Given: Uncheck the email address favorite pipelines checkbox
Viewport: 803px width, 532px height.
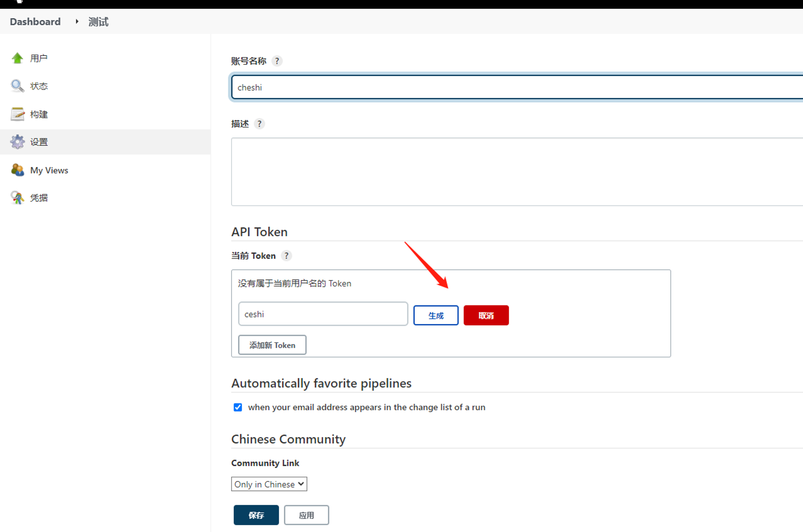Looking at the screenshot, I should [x=238, y=407].
